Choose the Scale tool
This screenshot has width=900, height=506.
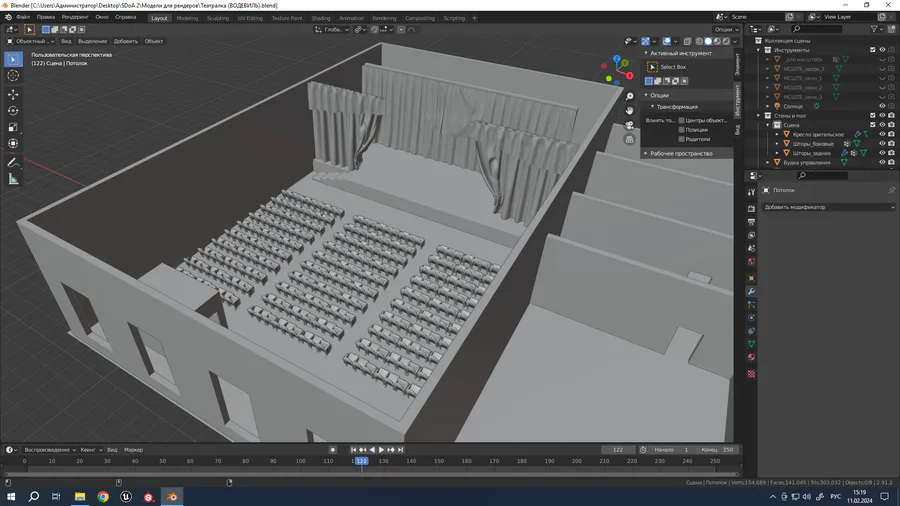point(14,127)
